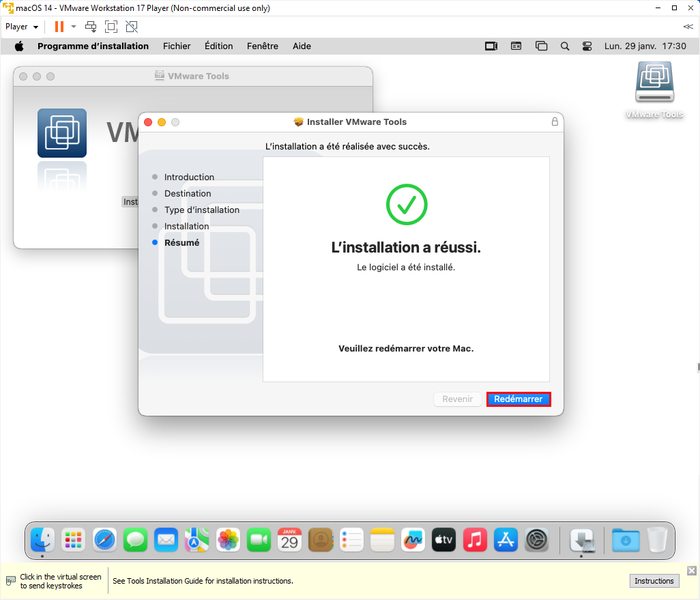
Task: Open FaceTime from the Dock
Action: click(x=259, y=540)
